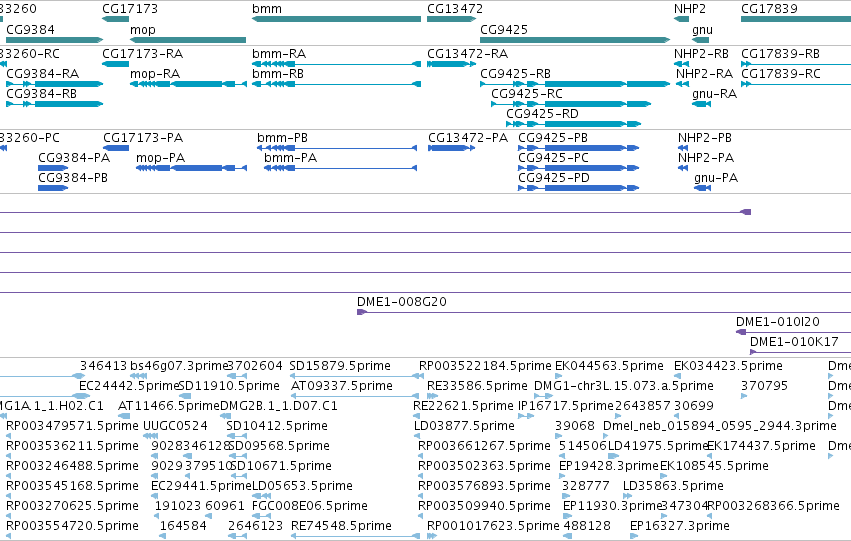
Task: Click EST EP16327.3prime
Action: [634, 536]
